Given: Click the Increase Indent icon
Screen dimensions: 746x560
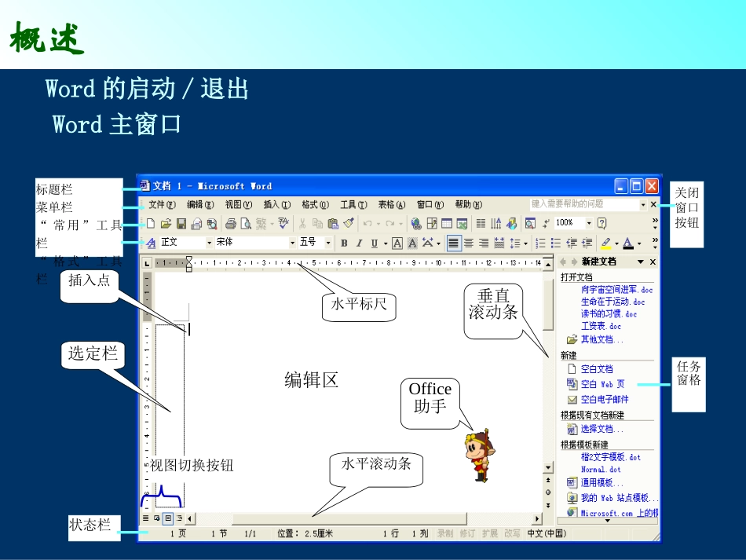Looking at the screenshot, I should tap(587, 243).
